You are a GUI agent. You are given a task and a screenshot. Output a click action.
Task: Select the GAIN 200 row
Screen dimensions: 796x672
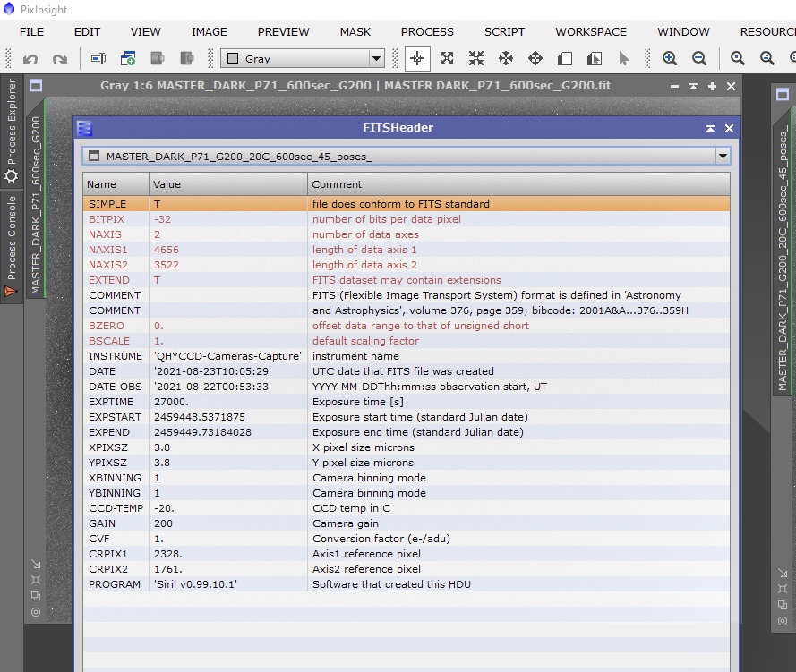pyautogui.click(x=407, y=523)
